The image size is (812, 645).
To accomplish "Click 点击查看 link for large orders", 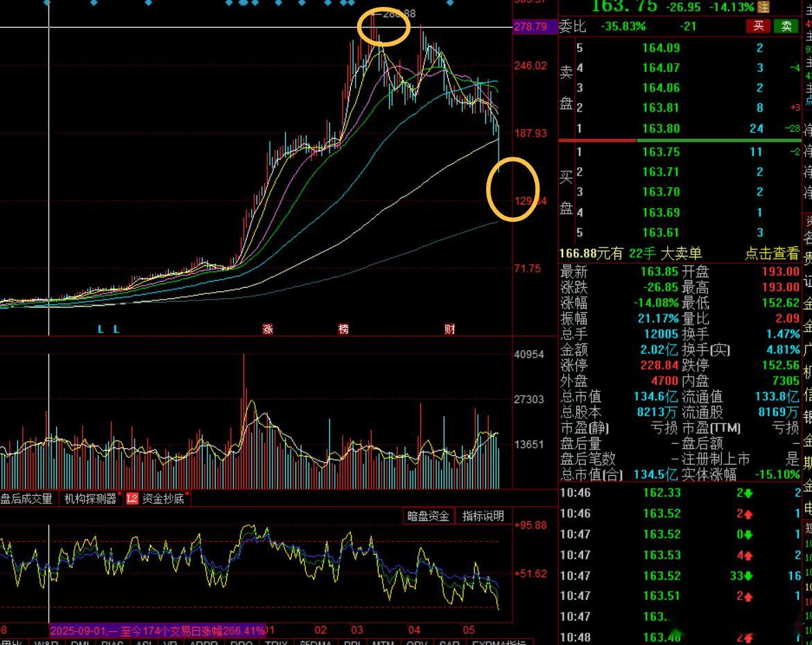I will click(x=772, y=253).
